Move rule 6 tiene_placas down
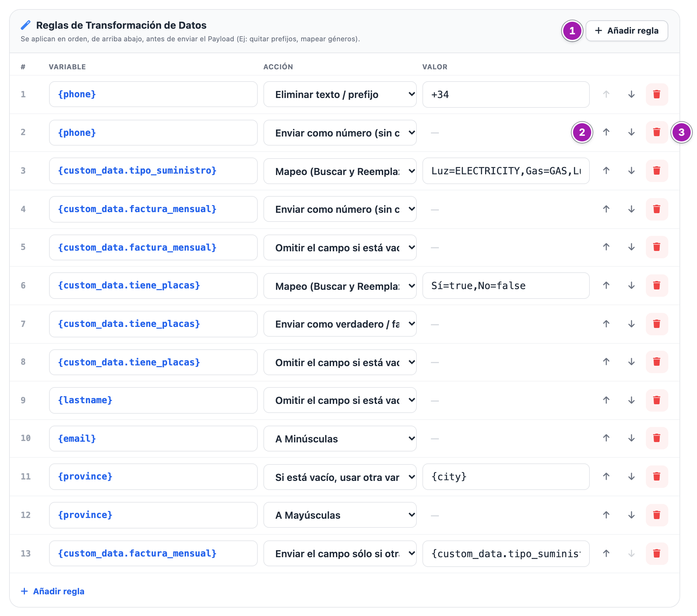Image resolution: width=697 pixels, height=616 pixels. 632,286
